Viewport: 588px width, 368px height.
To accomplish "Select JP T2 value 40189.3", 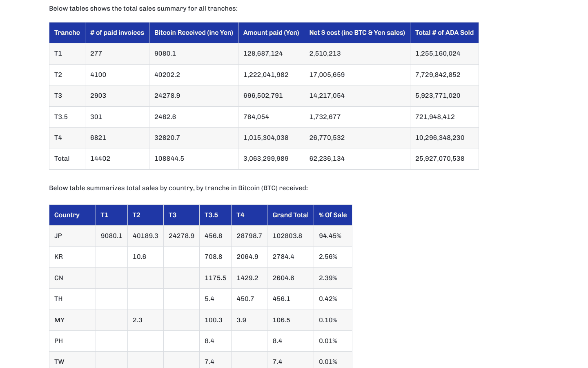I will (x=145, y=236).
